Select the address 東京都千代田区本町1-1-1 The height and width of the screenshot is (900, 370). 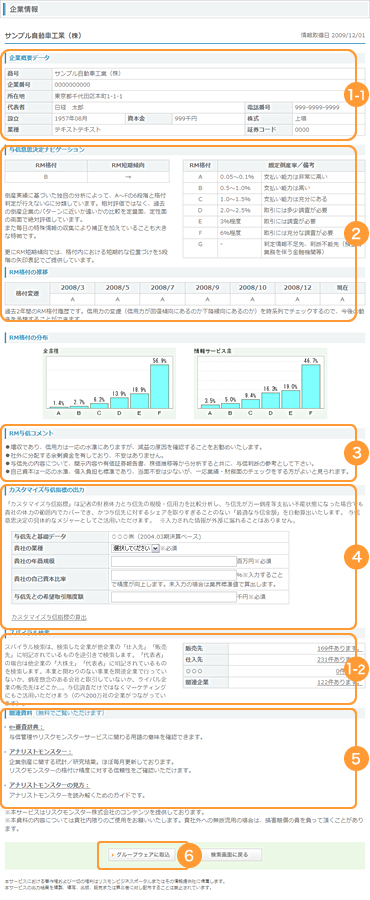[88, 95]
